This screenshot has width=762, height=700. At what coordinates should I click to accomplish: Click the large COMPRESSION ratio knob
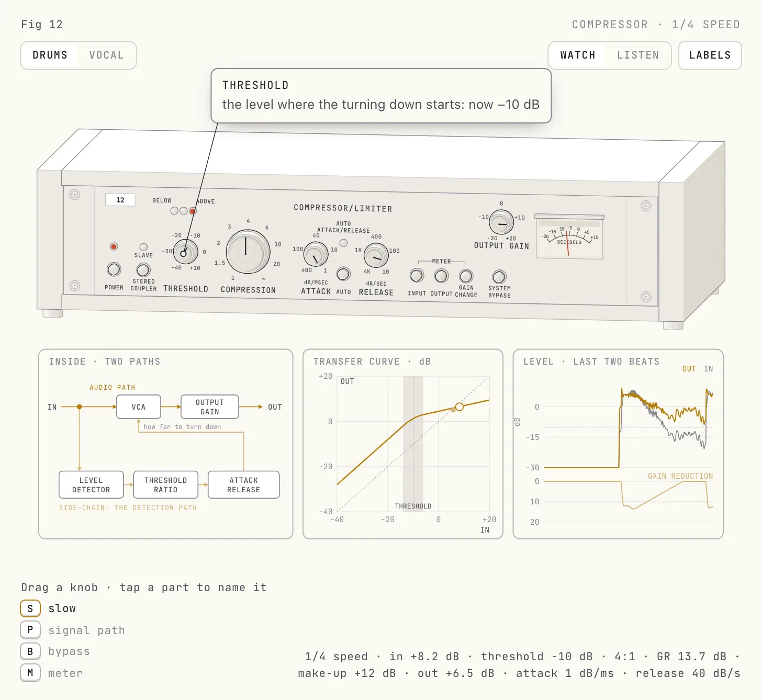248,252
